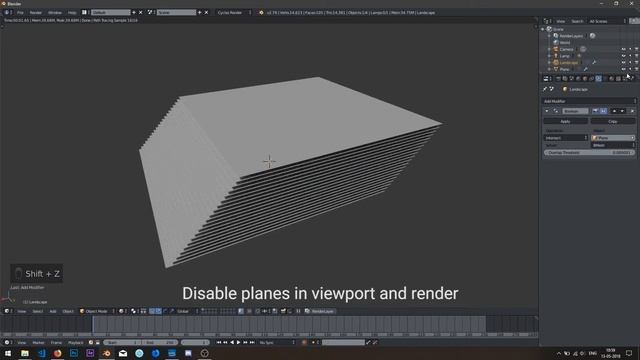
Task: Add a new screen layout with plus
Action: pyautogui.click(x=134, y=13)
